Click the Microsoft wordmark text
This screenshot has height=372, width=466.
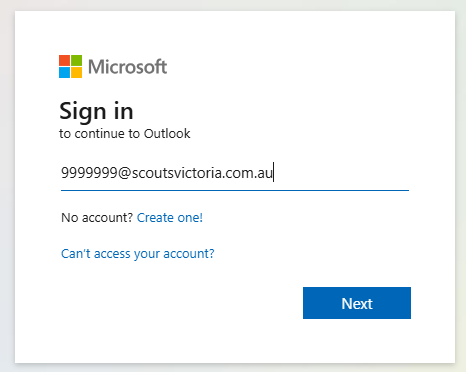[x=127, y=67]
